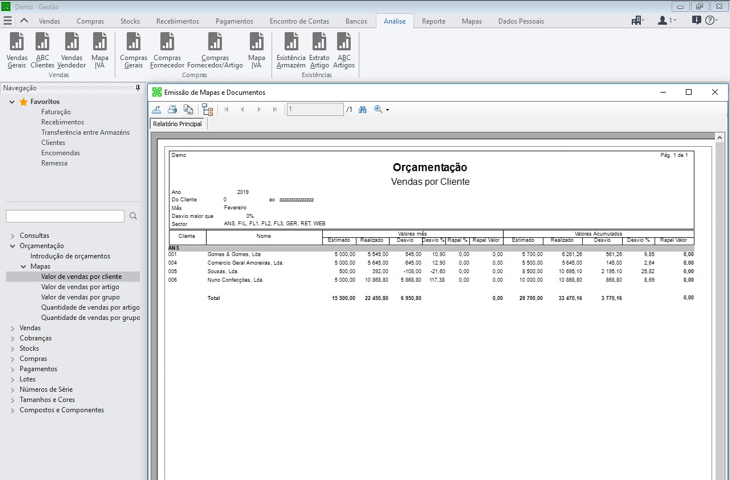The width and height of the screenshot is (730, 480).
Task: Toggle navigation pane pin
Action: (138, 88)
